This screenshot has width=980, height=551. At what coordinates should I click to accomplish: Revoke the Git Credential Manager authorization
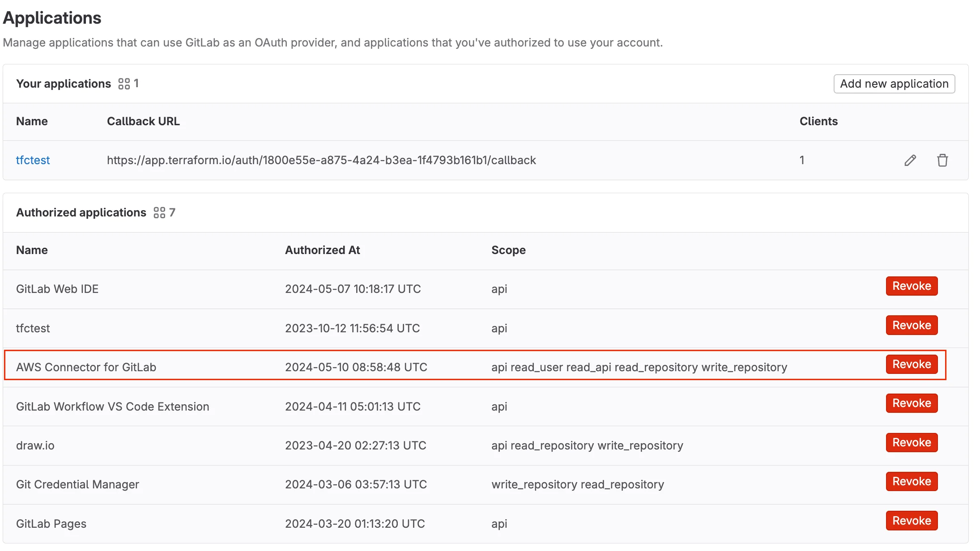(x=912, y=481)
